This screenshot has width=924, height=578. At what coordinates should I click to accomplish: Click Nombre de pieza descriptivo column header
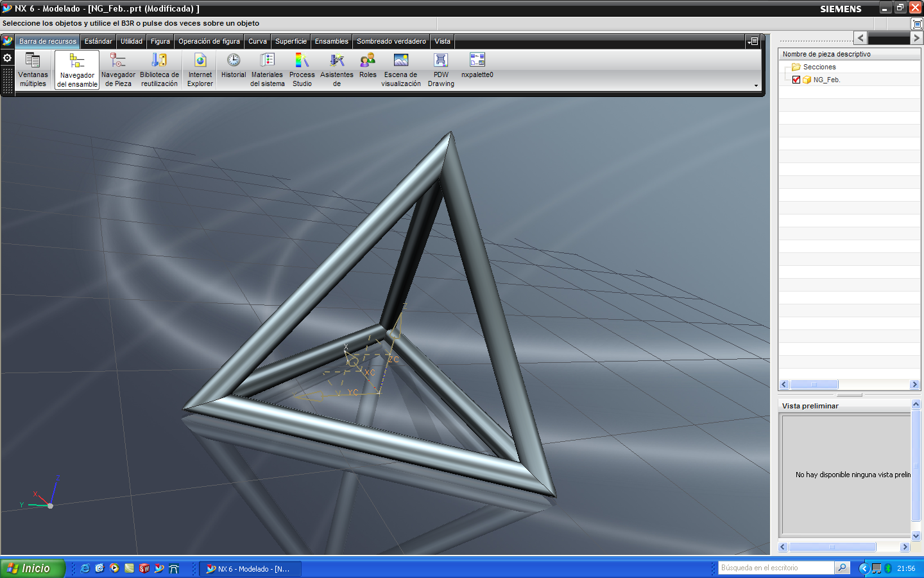pos(850,54)
